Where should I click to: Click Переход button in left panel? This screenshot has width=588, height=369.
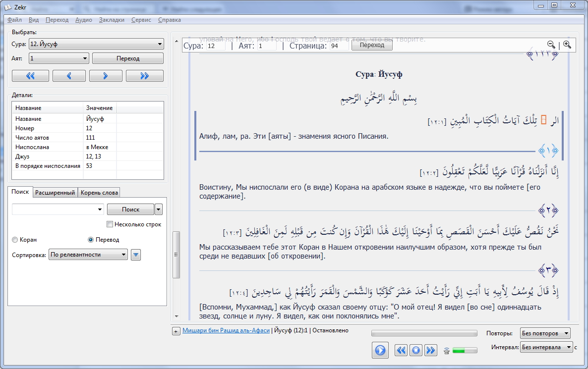tap(128, 58)
